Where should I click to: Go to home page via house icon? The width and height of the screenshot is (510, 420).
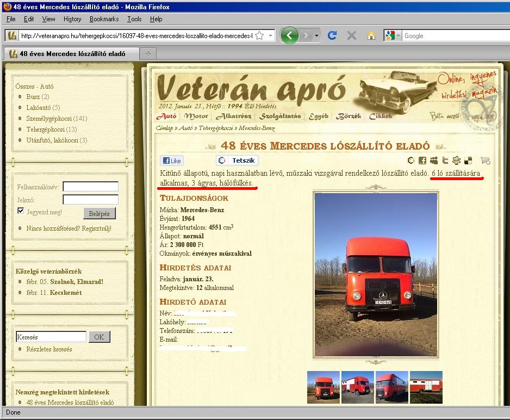coord(371,36)
